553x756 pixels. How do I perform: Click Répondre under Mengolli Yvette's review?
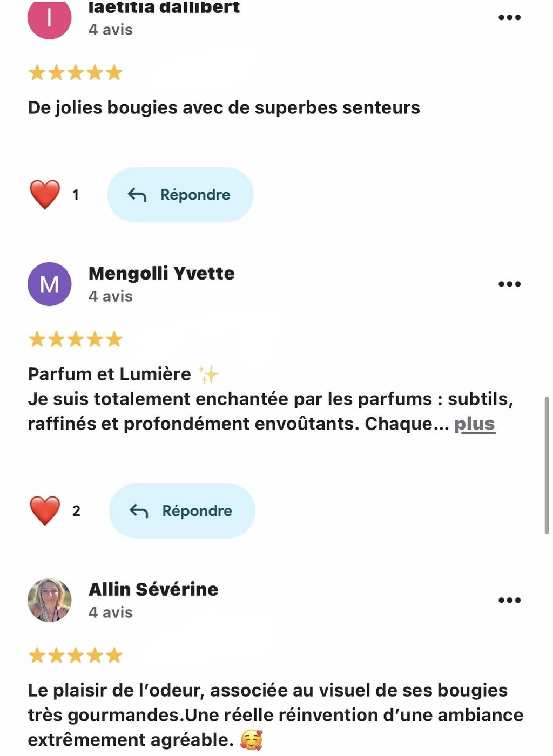point(182,511)
